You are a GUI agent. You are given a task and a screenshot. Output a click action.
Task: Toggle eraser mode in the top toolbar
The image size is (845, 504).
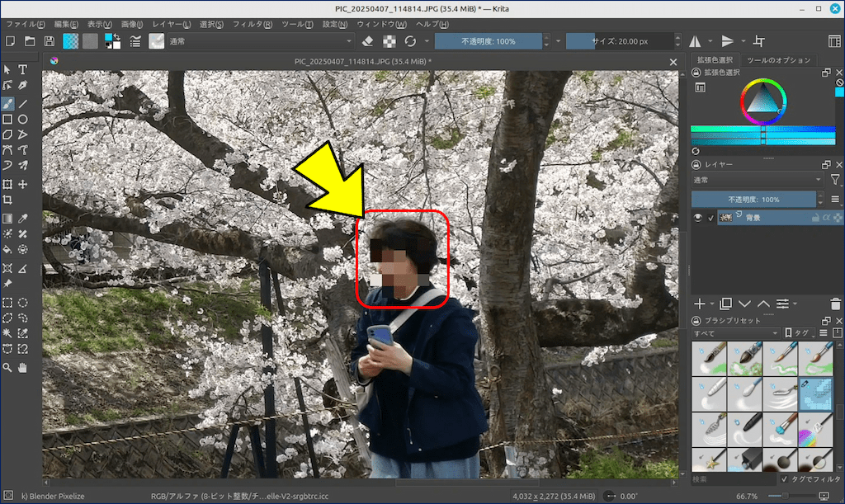click(x=369, y=41)
